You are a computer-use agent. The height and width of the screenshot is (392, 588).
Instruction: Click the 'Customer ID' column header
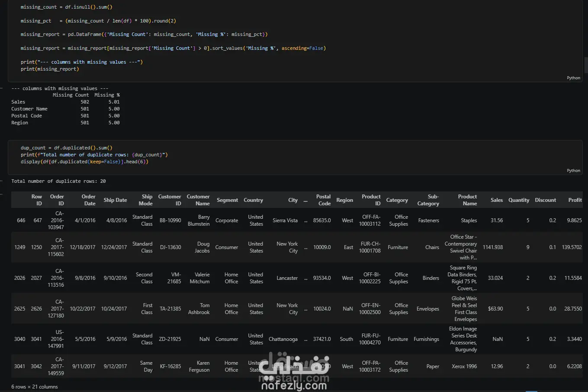tap(170, 200)
